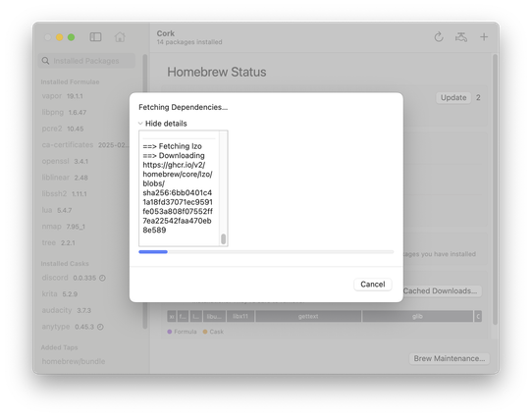Image resolution: width=532 pixels, height=417 pixels.
Task: Open Brew Maintenance options
Action: 450,358
